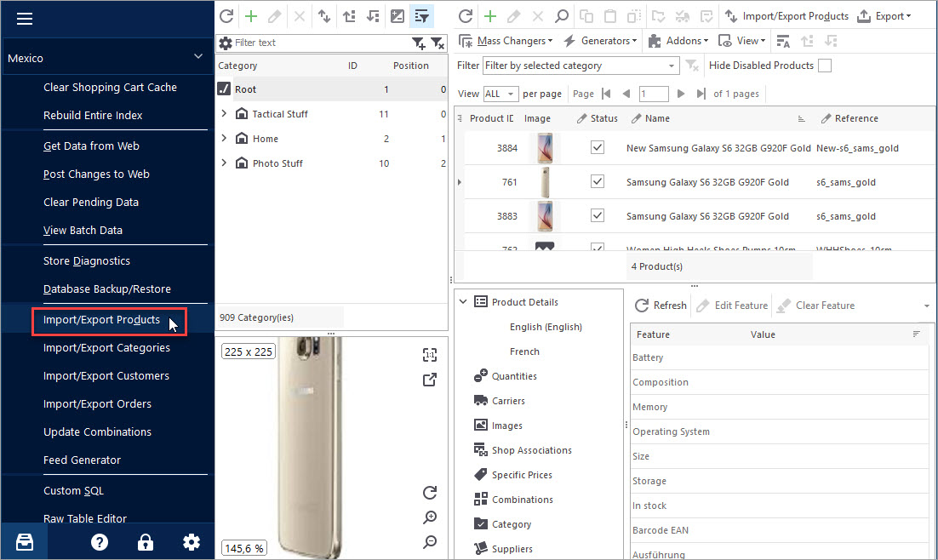This screenshot has height=560, width=938.
Task: Go to the first page
Action: coord(606,94)
